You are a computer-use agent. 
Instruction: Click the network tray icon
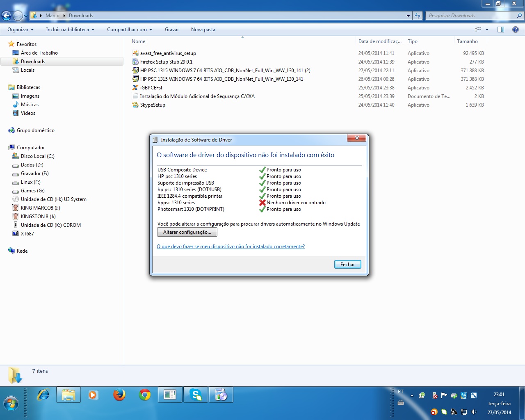(464, 412)
